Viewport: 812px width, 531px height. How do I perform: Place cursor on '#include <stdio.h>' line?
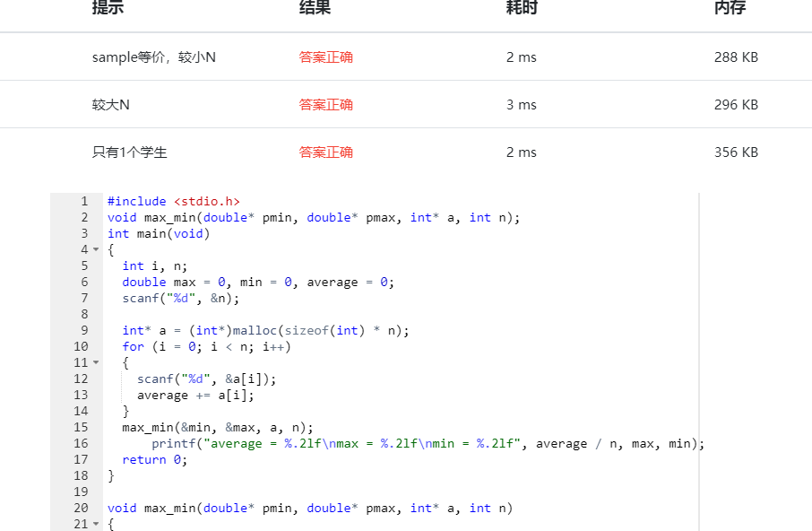(174, 201)
